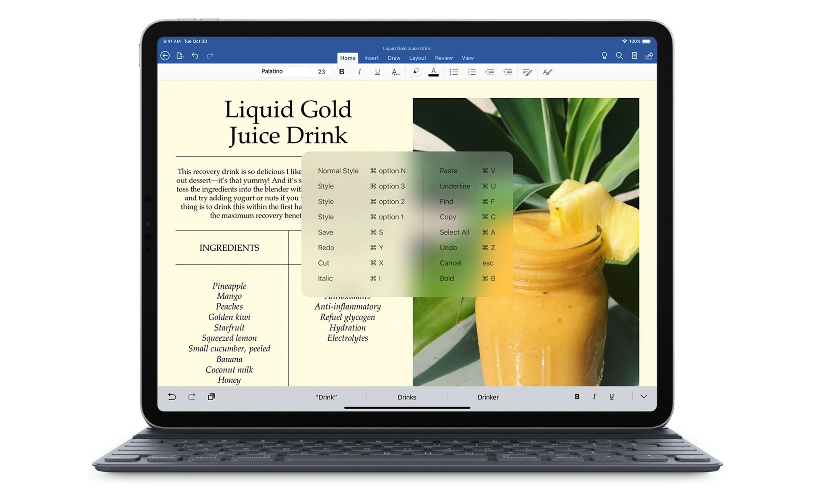Click the font color swatch
This screenshot has height=504, width=814.
(433, 72)
